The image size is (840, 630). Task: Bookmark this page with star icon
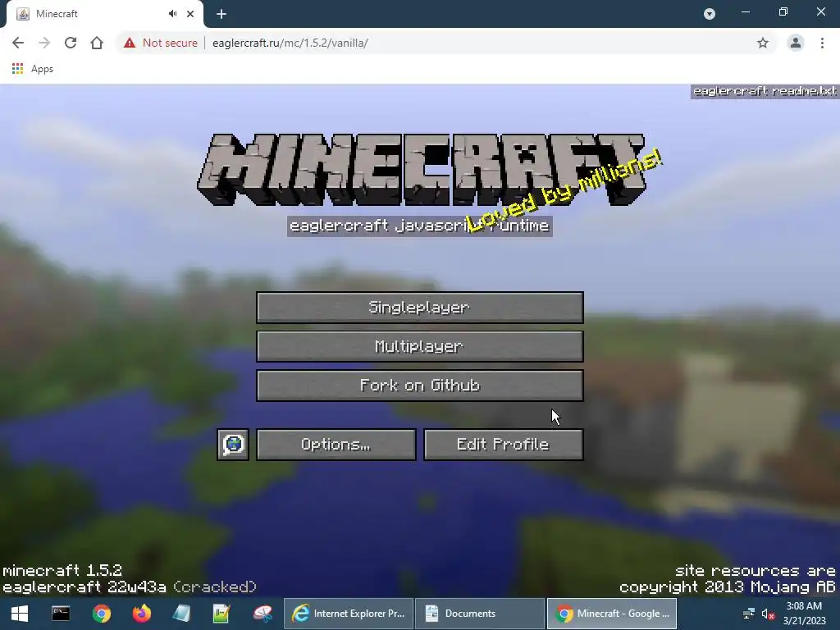(x=763, y=43)
